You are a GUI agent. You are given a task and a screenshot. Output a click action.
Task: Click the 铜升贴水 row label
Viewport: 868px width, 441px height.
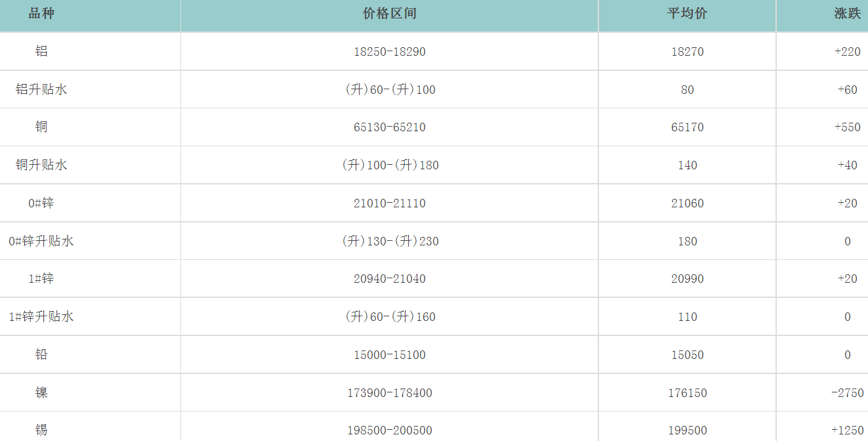pos(41,165)
